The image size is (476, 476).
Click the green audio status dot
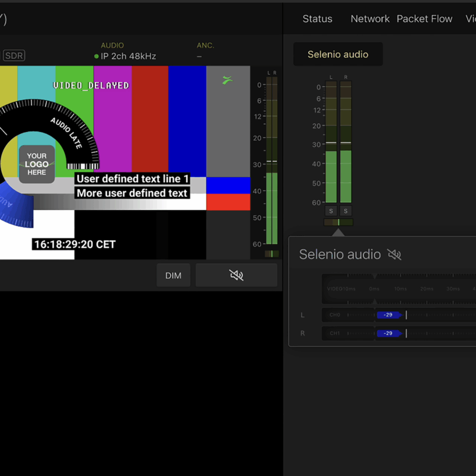tap(96, 57)
